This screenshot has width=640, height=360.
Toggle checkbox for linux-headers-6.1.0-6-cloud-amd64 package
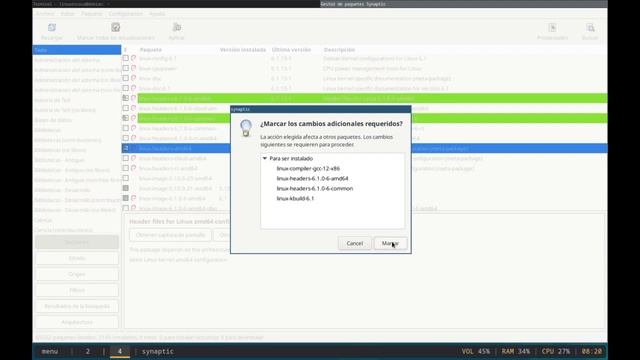pos(126,108)
